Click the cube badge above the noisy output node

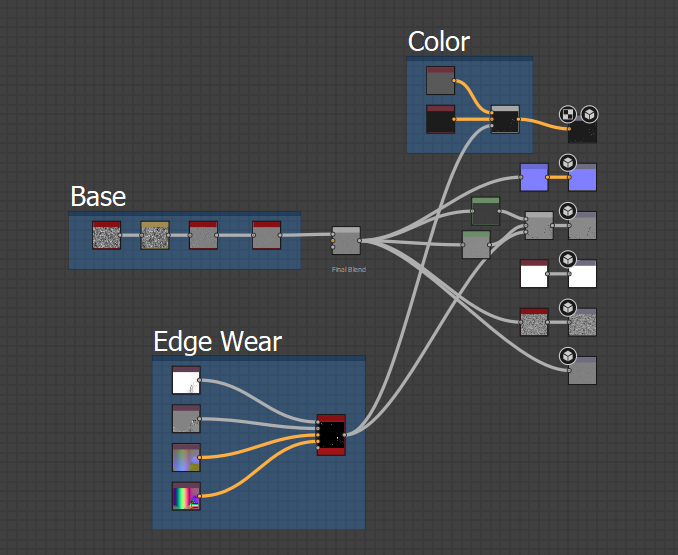[568, 308]
